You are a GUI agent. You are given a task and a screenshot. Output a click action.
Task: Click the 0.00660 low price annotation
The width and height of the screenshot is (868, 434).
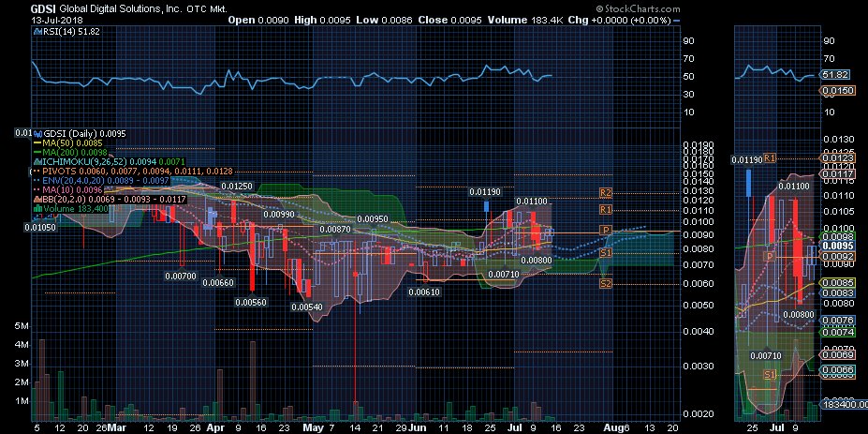pyautogui.click(x=218, y=282)
